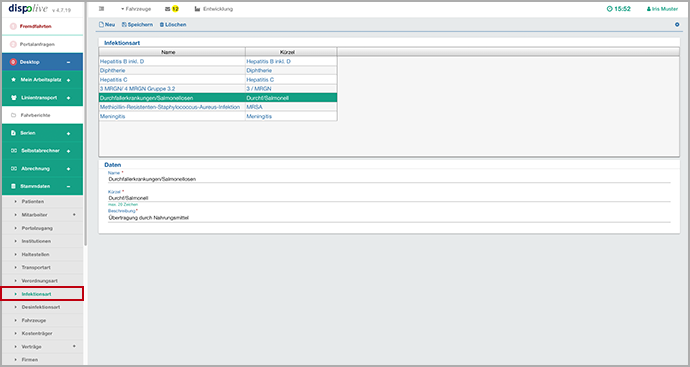Open Fahrberichte in sidebar

[42, 115]
